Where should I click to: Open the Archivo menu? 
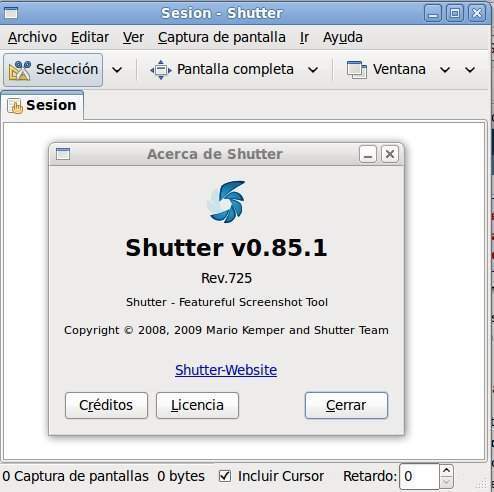(32, 37)
